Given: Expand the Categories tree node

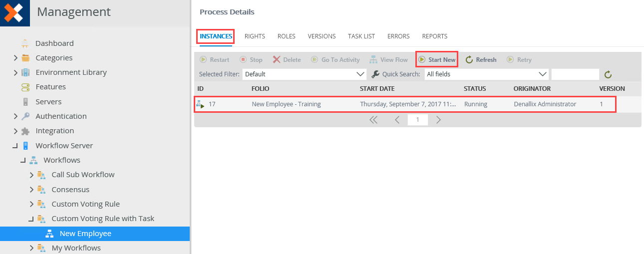Looking at the screenshot, I should (x=15, y=58).
